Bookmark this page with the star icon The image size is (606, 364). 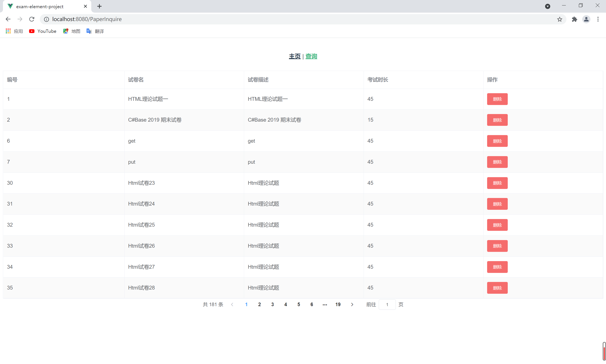click(559, 19)
